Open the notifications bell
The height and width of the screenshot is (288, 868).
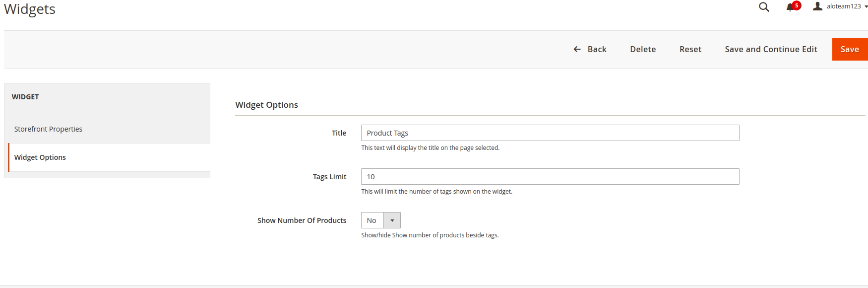point(790,7)
